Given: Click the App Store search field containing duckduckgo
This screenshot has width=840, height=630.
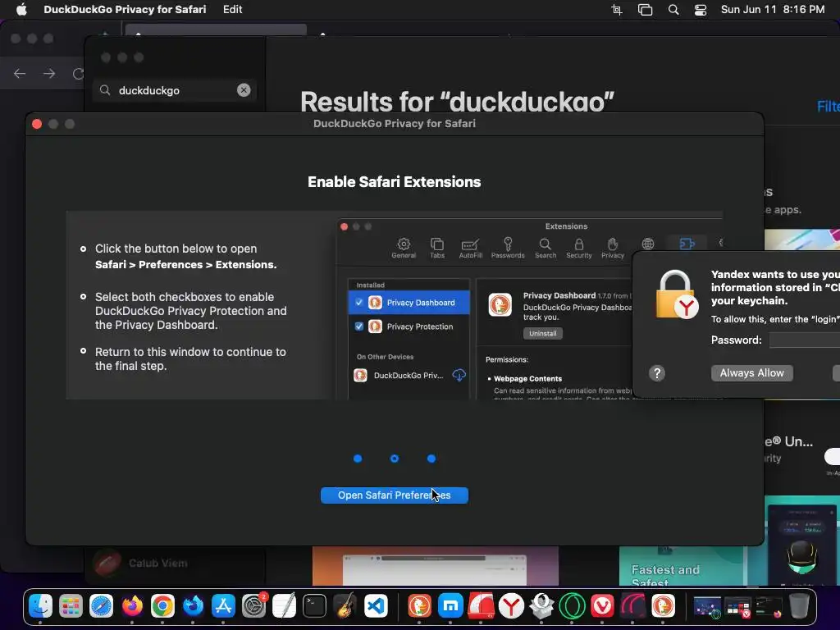Looking at the screenshot, I should [x=175, y=90].
